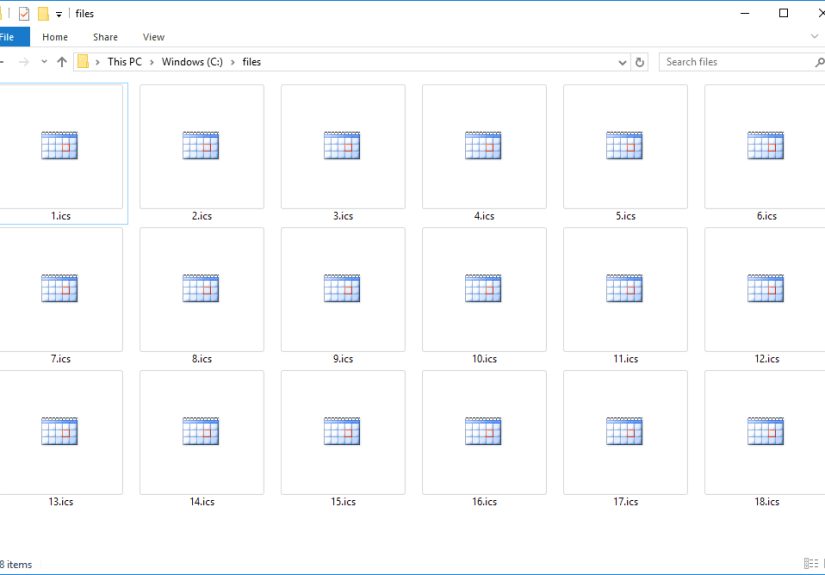Refresh the files folder view
825x575 pixels.
(639, 62)
